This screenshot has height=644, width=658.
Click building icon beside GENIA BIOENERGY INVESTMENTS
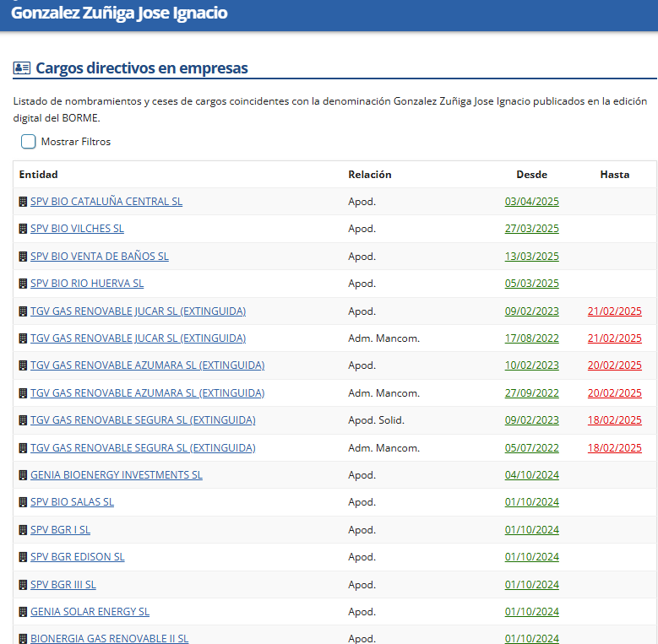[23, 475]
